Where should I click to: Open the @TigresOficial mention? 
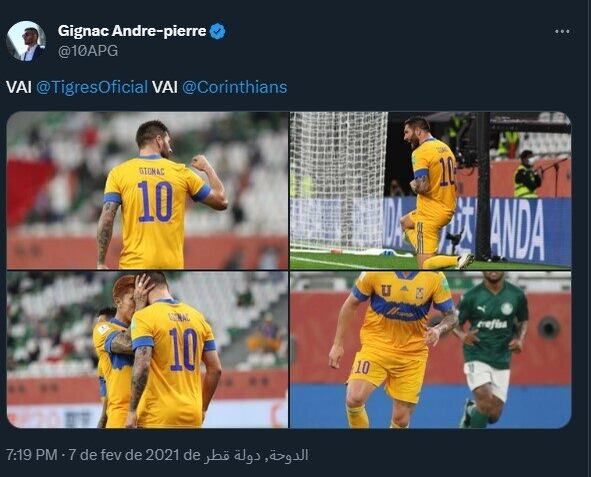[x=92, y=87]
